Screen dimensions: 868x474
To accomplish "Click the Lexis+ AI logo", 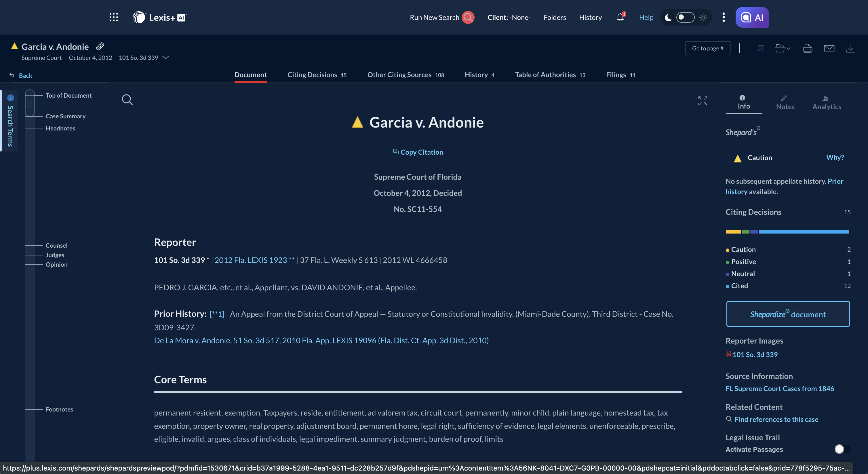I will pyautogui.click(x=159, y=17).
